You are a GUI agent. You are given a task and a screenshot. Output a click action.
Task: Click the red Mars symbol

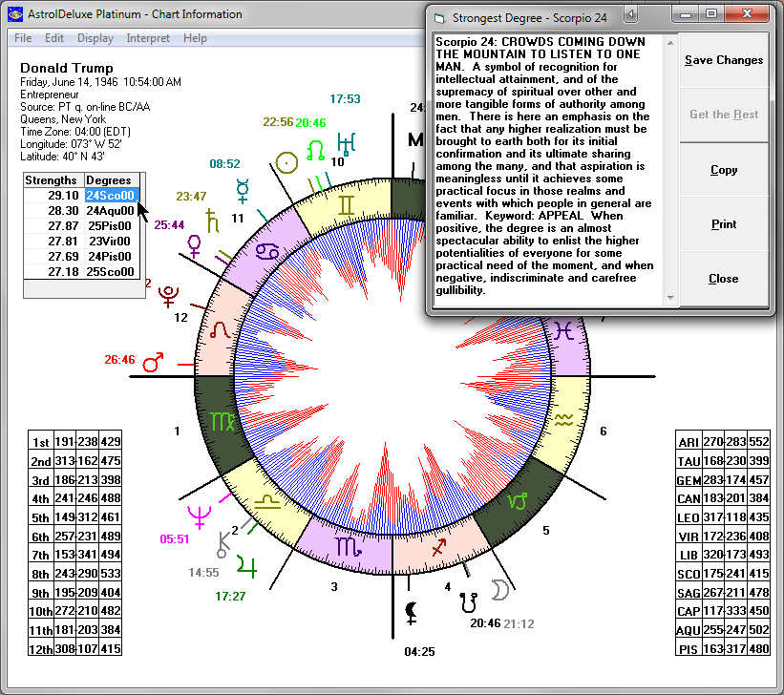click(153, 363)
